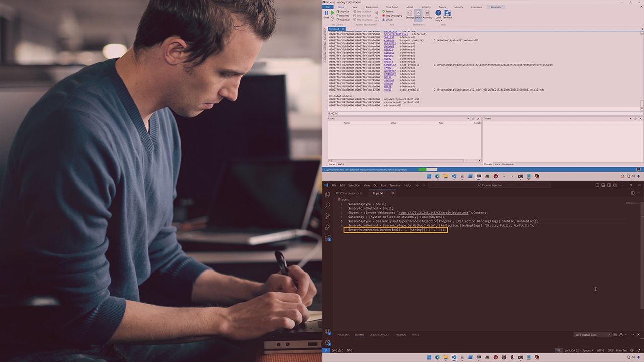Open Source Control in activity bar
This screenshot has height=362, width=644.
tap(328, 216)
